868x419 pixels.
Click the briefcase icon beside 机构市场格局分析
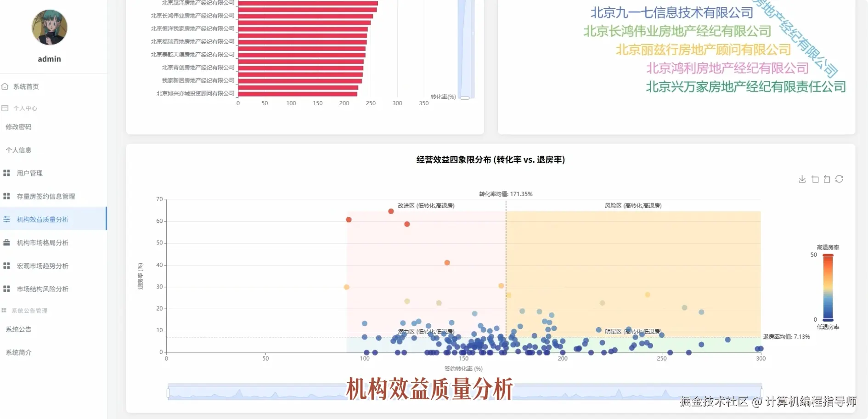point(7,243)
